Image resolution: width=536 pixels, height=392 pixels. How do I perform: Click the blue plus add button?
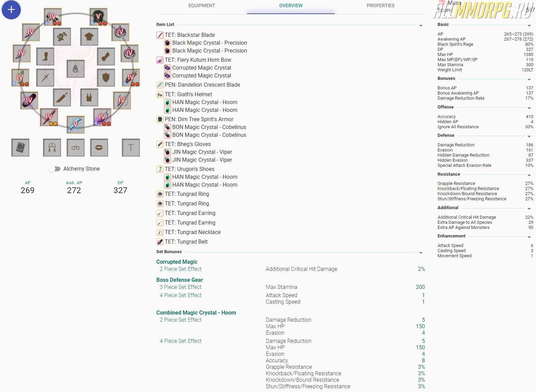11,10
